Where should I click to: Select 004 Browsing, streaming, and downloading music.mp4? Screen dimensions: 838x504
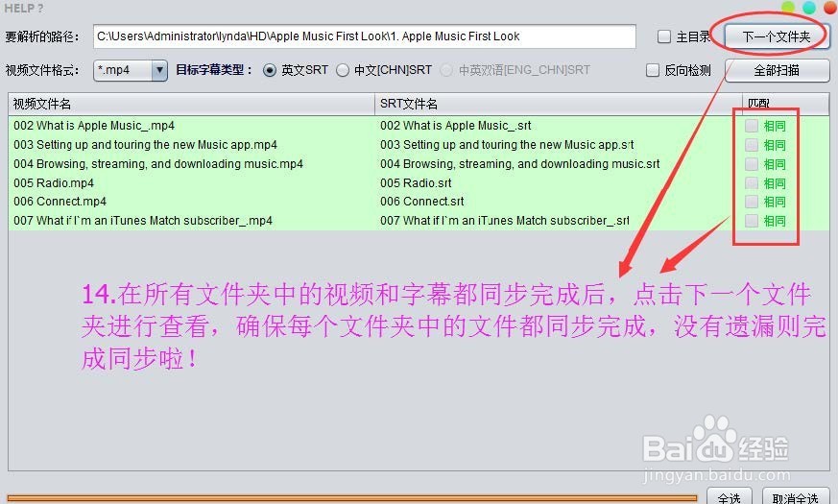158,163
